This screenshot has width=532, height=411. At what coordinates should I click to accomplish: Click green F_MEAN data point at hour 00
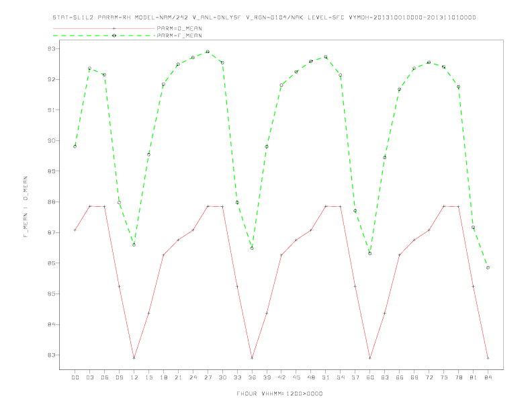click(x=75, y=146)
